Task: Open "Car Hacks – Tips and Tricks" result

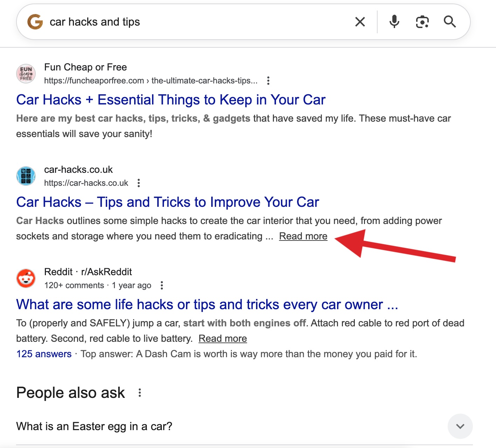Action: (167, 202)
